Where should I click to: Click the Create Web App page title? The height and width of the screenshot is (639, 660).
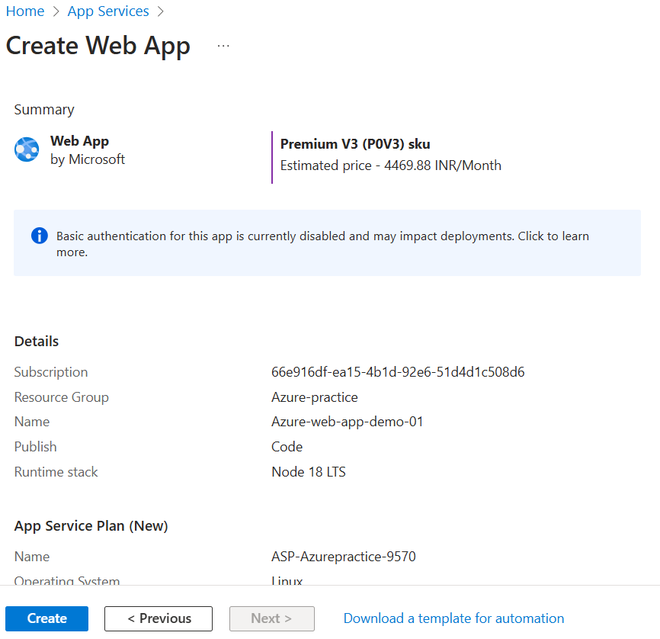(x=98, y=46)
